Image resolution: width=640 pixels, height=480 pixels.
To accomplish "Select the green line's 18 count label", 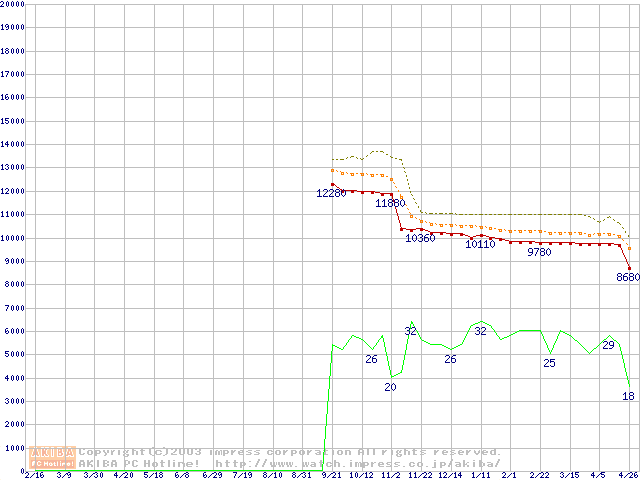I will (628, 396).
